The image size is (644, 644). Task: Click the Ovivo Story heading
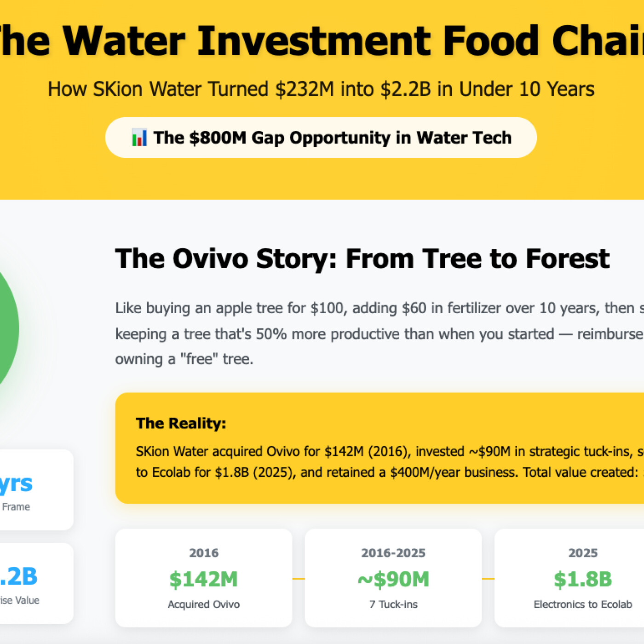pos(362,259)
